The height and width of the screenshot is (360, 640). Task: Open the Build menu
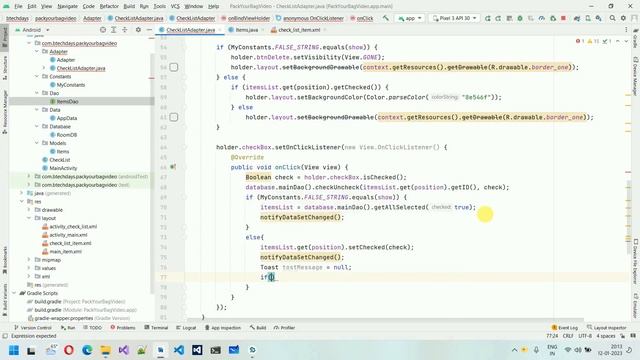[x=129, y=7]
